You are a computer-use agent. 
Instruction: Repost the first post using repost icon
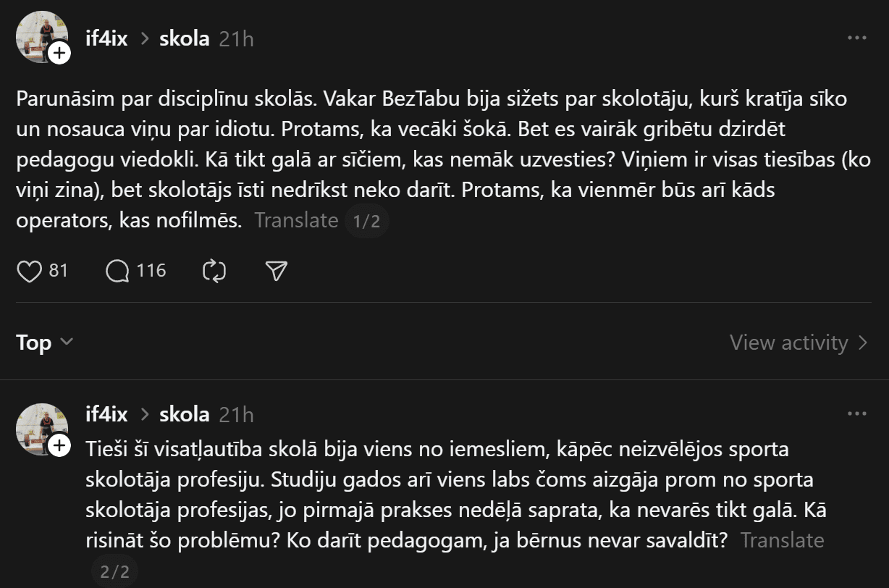click(x=214, y=272)
